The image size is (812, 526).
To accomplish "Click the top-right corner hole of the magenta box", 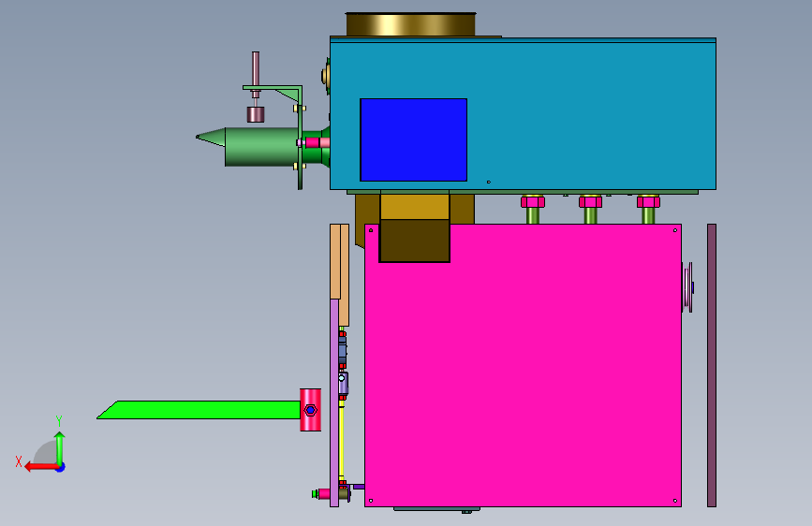I will [x=674, y=230].
